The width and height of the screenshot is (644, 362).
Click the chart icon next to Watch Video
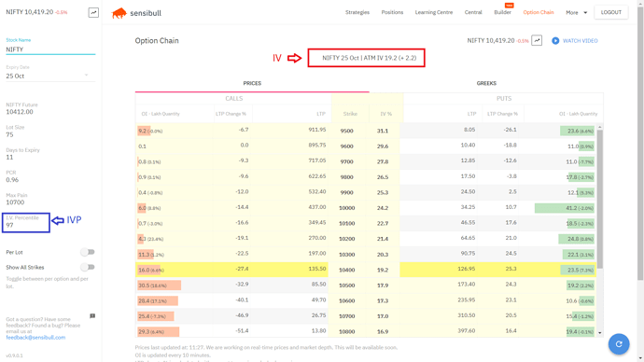(537, 40)
